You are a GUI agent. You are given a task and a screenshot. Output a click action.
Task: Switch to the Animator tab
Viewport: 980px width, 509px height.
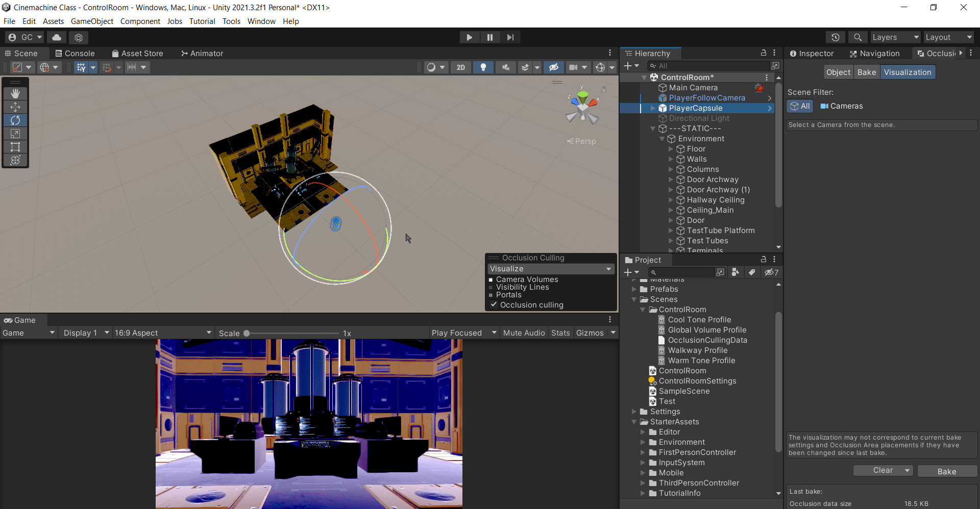tap(202, 53)
